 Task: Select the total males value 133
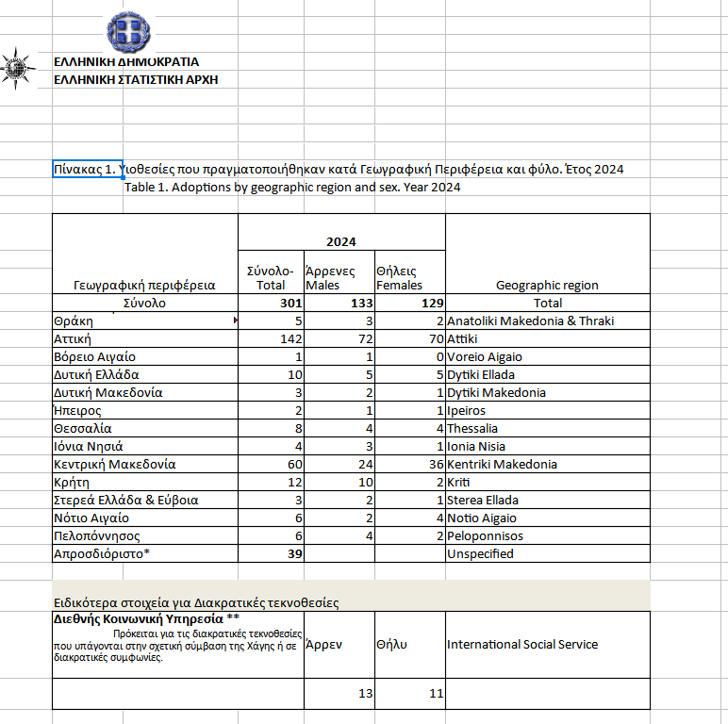[x=339, y=303]
